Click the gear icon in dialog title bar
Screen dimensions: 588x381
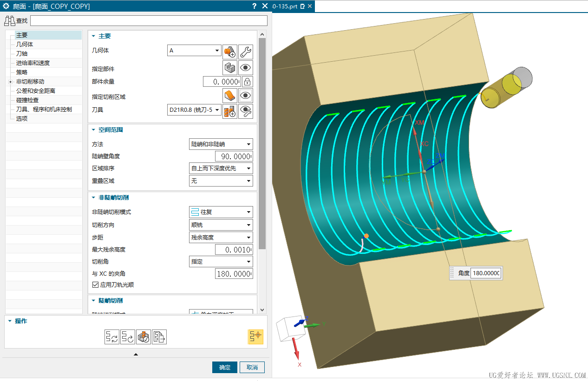pos(7,6)
